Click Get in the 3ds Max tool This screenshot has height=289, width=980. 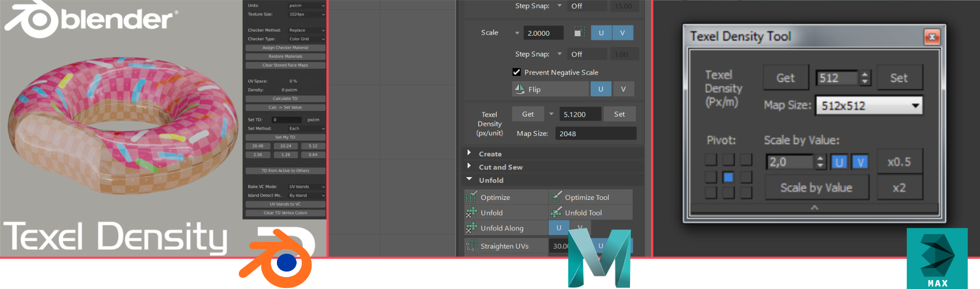[x=786, y=78]
